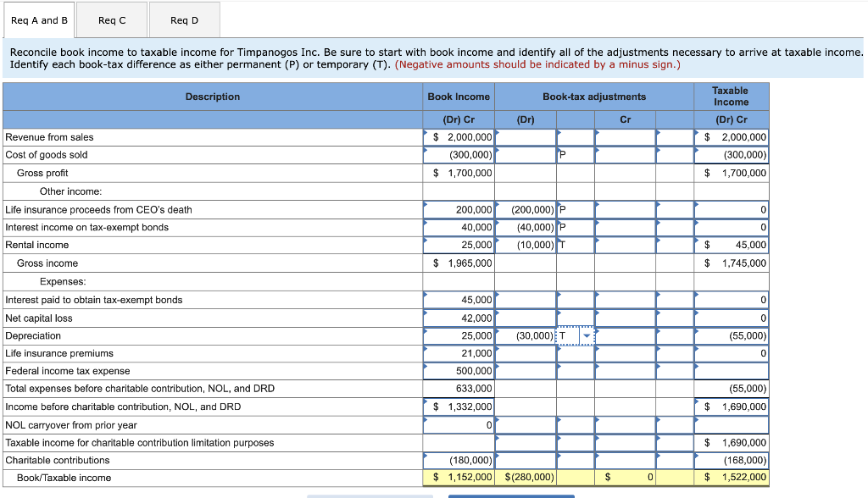
Task: Click the NOL carryover from prior year amount cell
Action: point(459,425)
